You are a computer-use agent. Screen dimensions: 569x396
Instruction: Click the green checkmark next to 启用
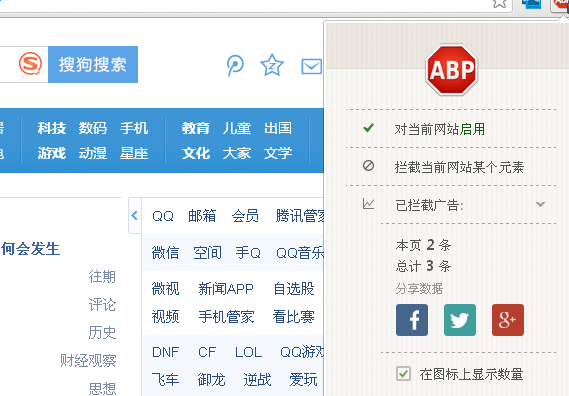click(x=368, y=128)
